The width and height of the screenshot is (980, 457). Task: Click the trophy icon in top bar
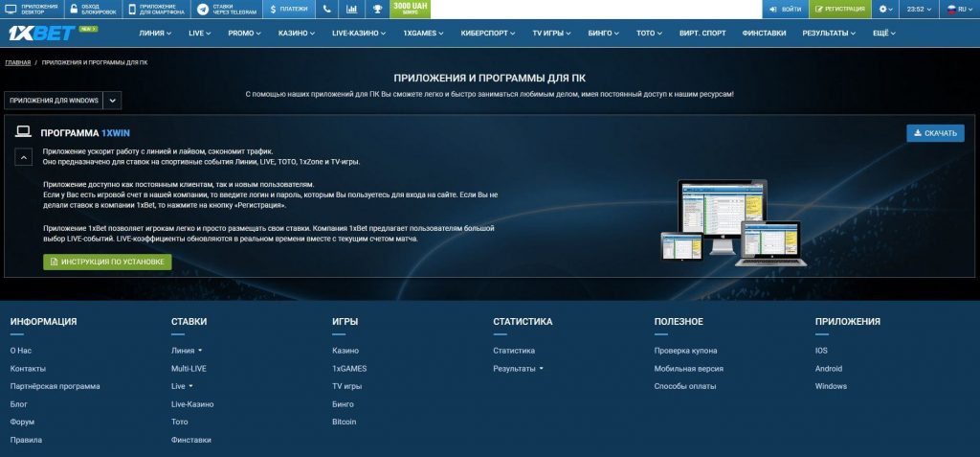point(377,10)
